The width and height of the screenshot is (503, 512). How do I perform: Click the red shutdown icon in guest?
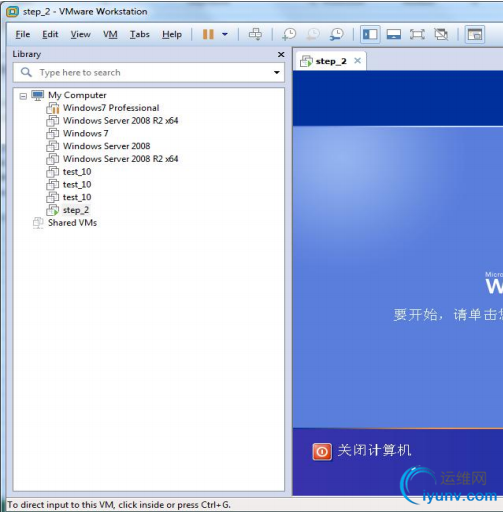click(322, 452)
